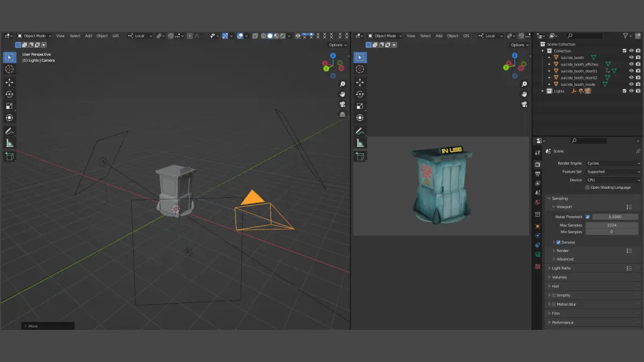Open Feature Set dropdown showing Supported
The width and height of the screenshot is (644, 362).
click(613, 172)
